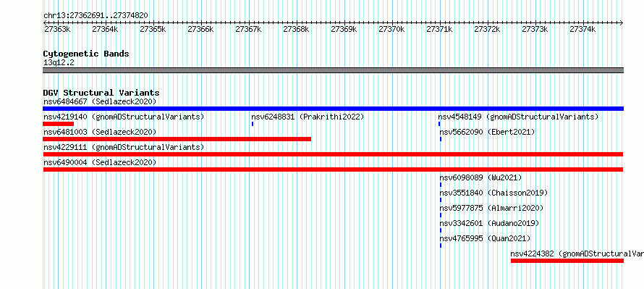Click the nsv6248831 (Prakrithi2022) label
The height and width of the screenshot is (289, 644).
[x=308, y=117]
